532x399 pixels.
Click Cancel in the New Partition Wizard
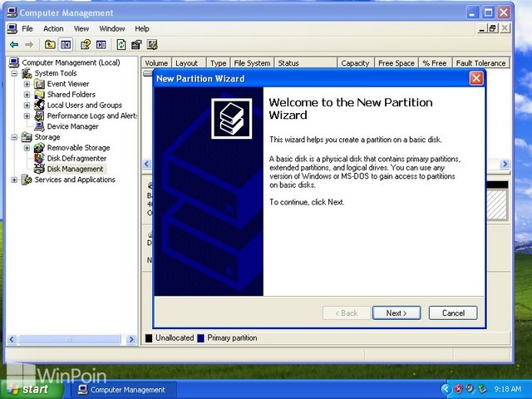click(453, 313)
